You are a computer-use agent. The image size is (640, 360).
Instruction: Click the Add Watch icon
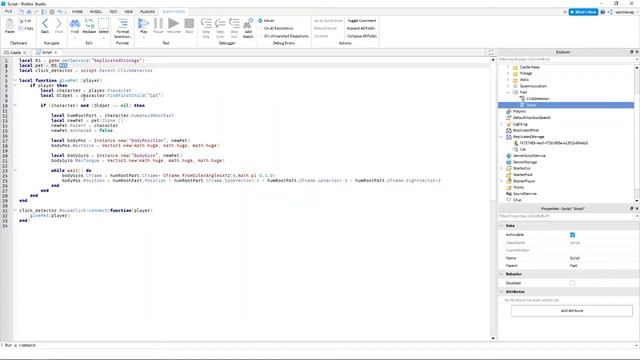click(x=248, y=24)
